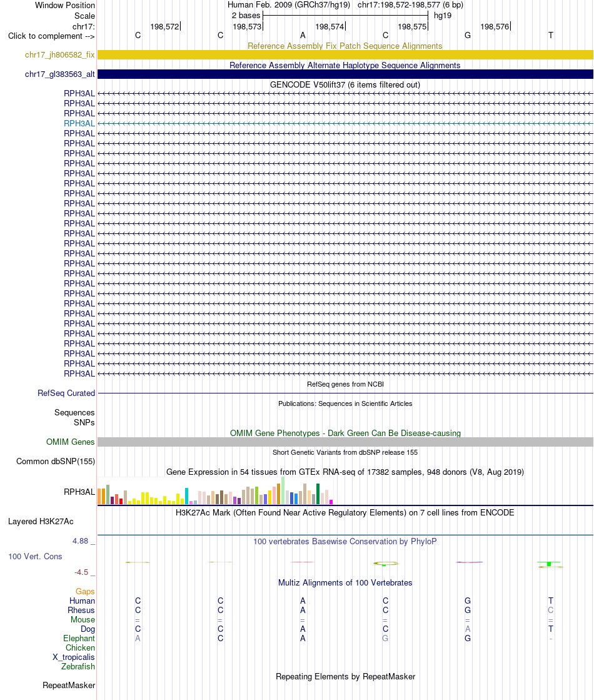
Task: Select the "Zebrafish" species row label
Action: (x=78, y=666)
